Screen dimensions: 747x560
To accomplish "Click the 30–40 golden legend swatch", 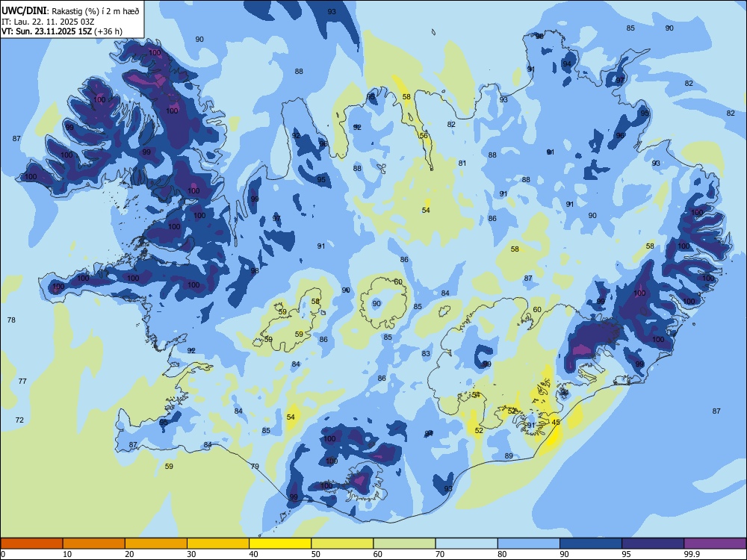I will point(218,544).
